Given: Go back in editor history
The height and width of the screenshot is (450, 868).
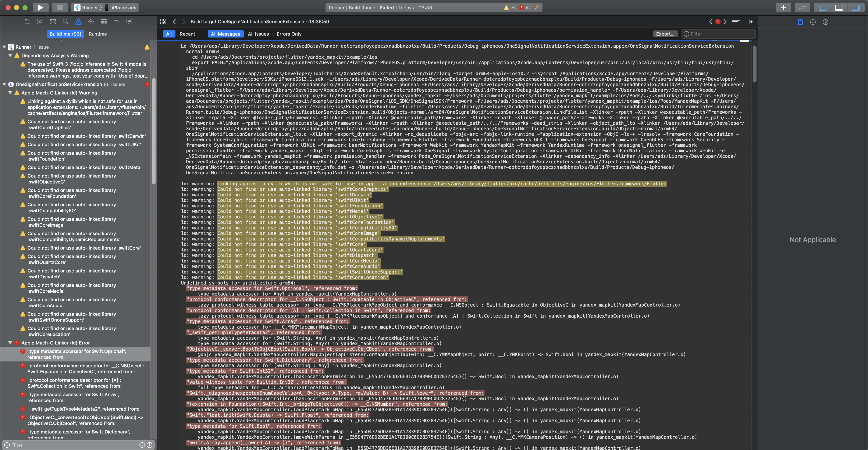Looking at the screenshot, I should [x=174, y=22].
